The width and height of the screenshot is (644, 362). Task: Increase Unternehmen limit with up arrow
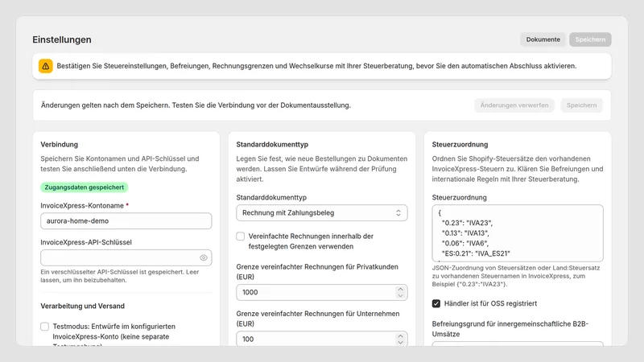[400, 335]
